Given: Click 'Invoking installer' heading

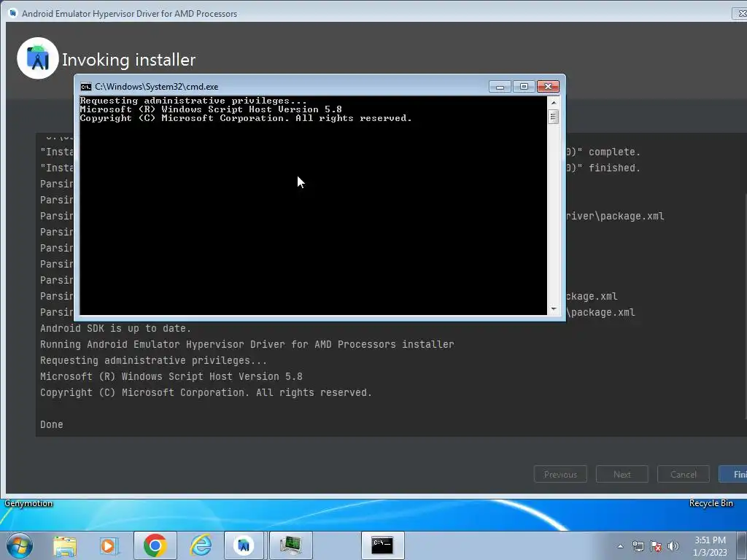Looking at the screenshot, I should pyautogui.click(x=128, y=60).
